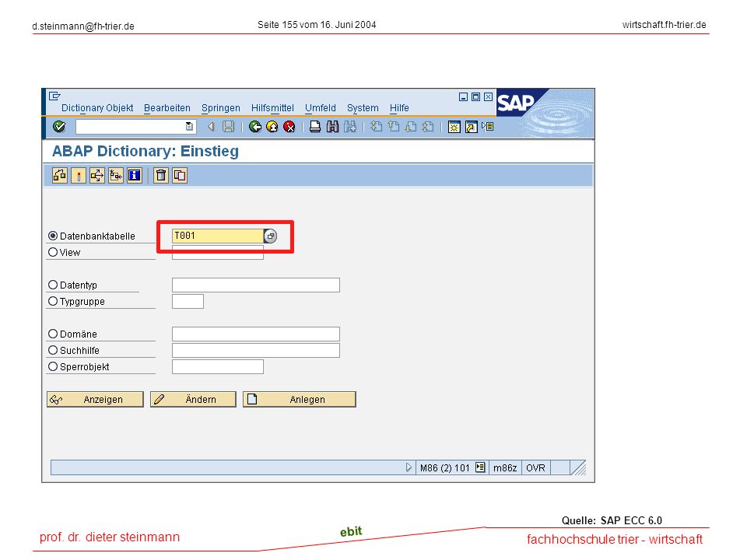747x560 pixels.
Task: Click the Check object icon
Action: point(60,176)
